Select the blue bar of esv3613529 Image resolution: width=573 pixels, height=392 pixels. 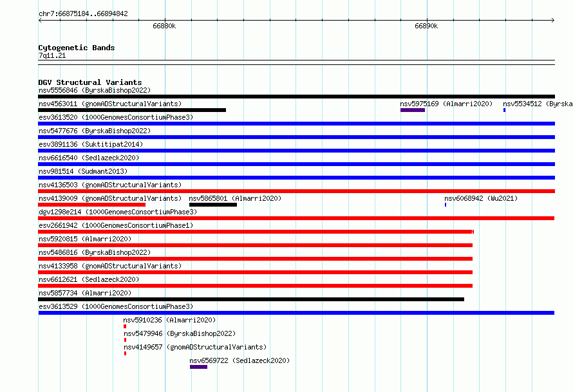[296, 313]
